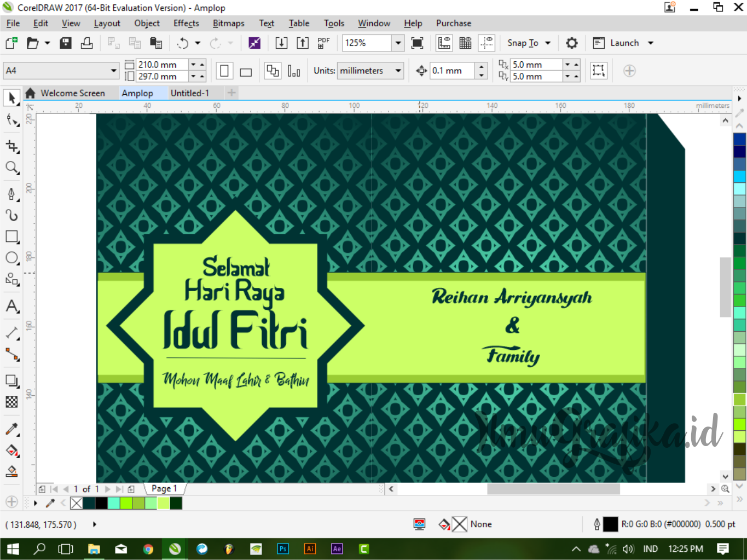Viewport: 747px width, 560px height.
Task: Open the Effects menu
Action: point(186,23)
